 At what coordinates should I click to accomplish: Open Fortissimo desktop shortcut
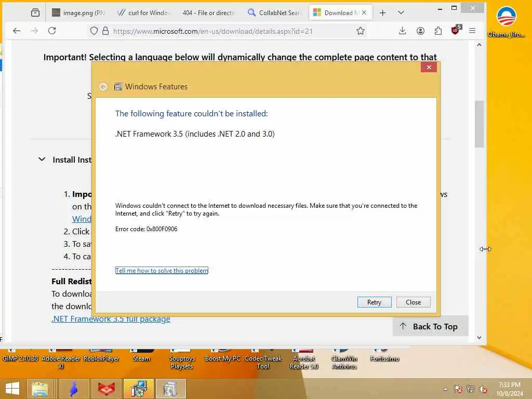click(385, 356)
